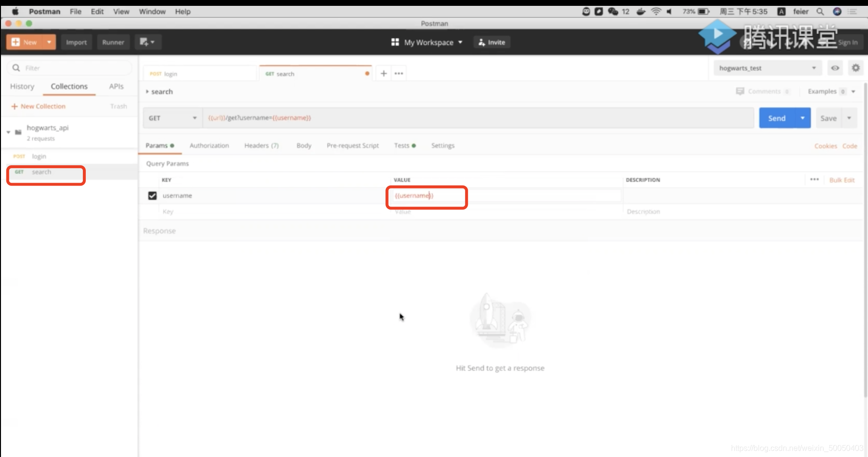Click the volume icon in menu bar
This screenshot has height=457, width=868.
tap(670, 11)
